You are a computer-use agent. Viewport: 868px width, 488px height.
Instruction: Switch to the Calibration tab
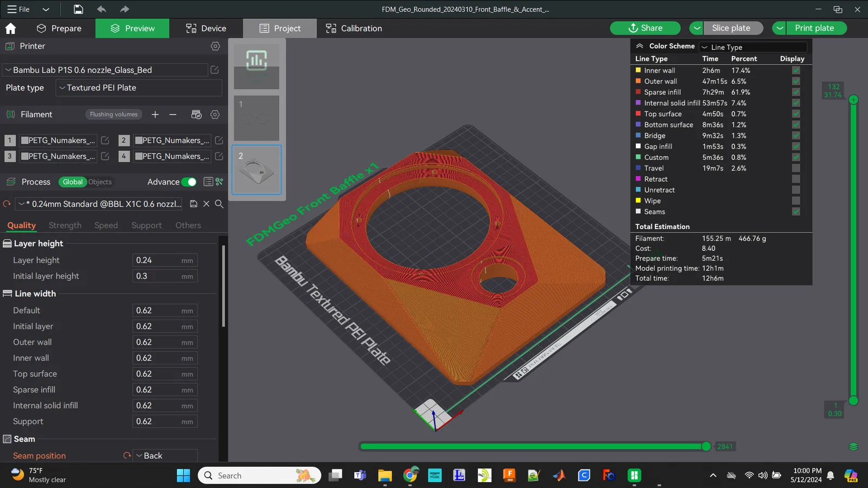coord(354,28)
